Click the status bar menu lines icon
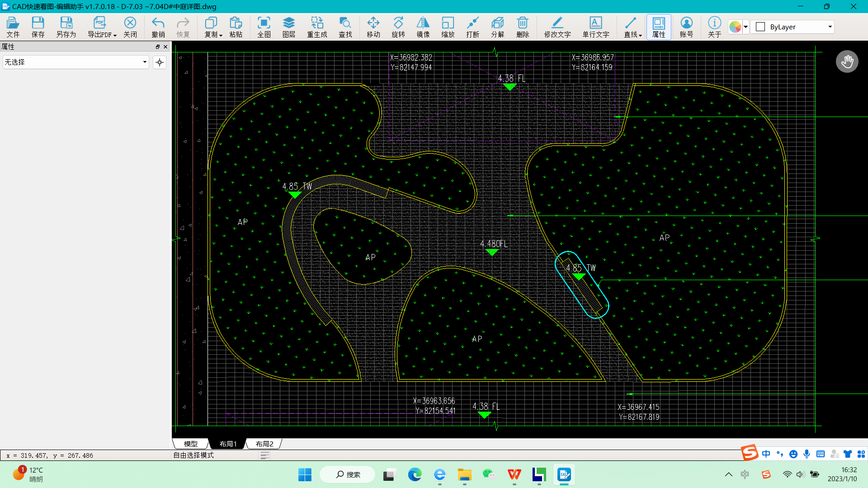The height and width of the screenshot is (488, 868). [x=265, y=455]
